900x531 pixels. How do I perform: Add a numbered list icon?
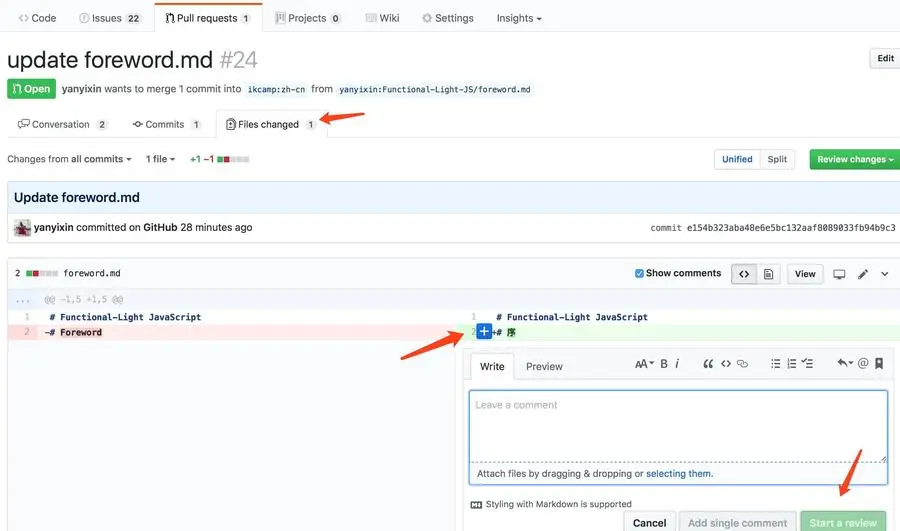(792, 363)
